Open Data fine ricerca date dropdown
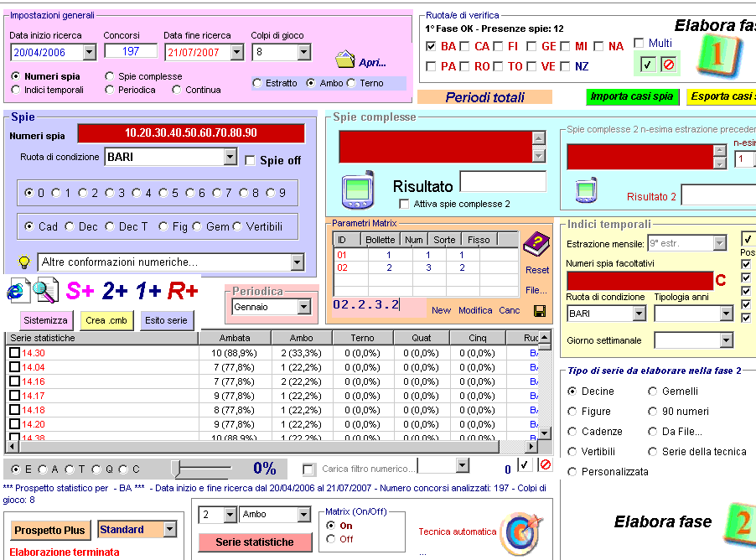Viewport: 756px width, 560px height. point(236,52)
